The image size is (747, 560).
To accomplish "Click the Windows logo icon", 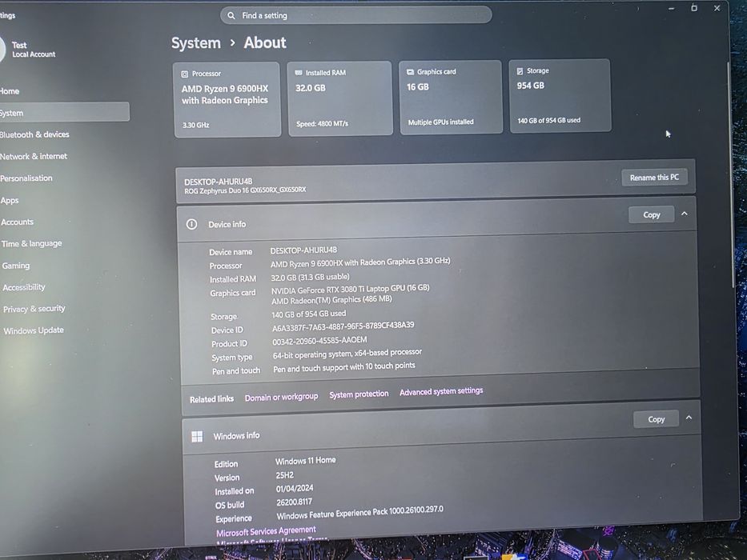I will (x=197, y=437).
